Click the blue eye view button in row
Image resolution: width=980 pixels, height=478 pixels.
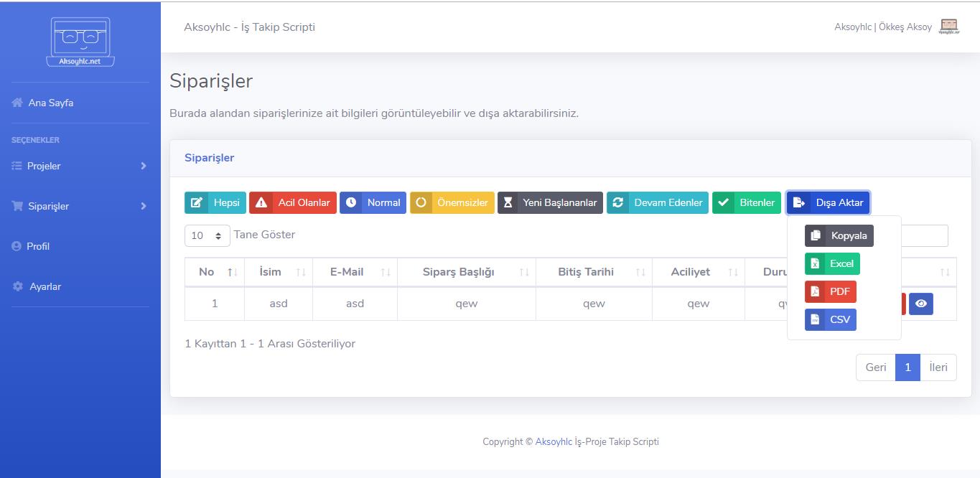point(921,304)
